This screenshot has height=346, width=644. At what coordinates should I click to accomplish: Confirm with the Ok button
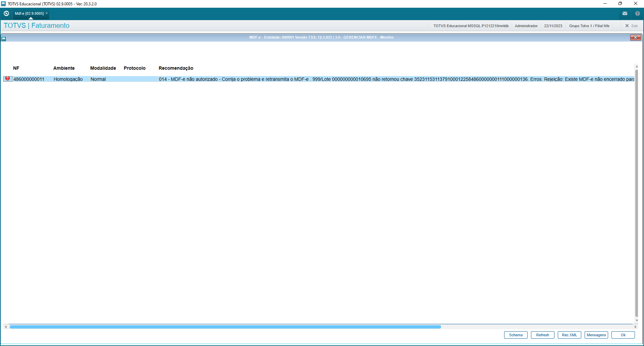pyautogui.click(x=623, y=335)
